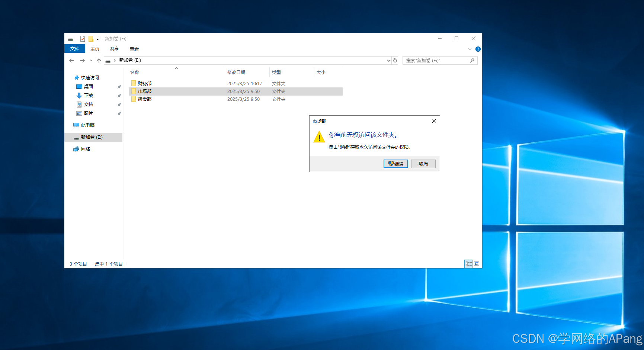Open the quick access toolbar customize dropdown
Screen dimensions: 644x350
pyautogui.click(x=97, y=39)
